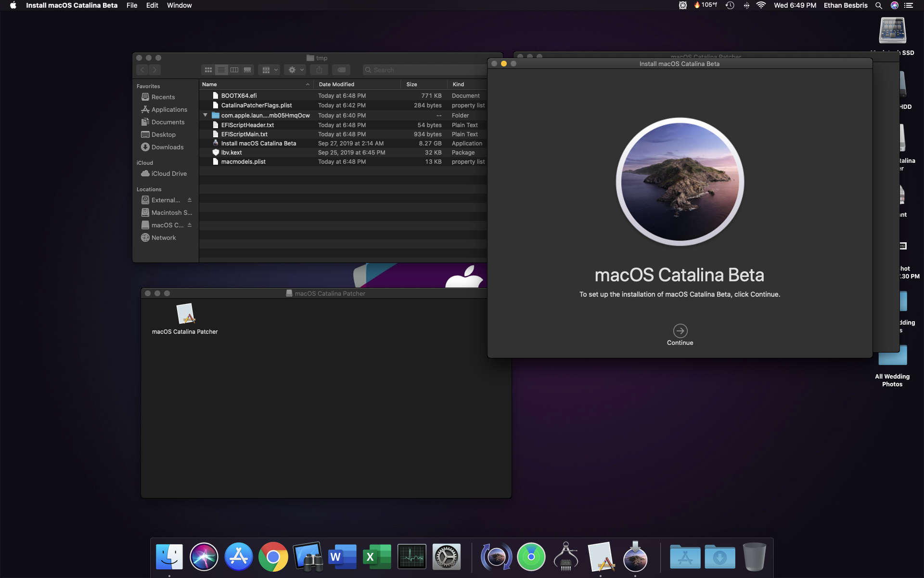Click the Finder Search field
The width and height of the screenshot is (924, 578).
coord(424,70)
